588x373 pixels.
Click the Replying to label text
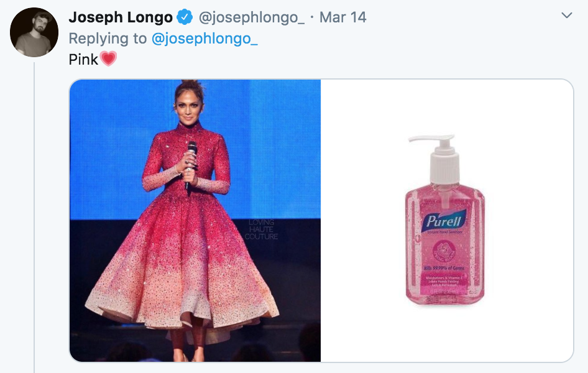pyautogui.click(x=108, y=39)
